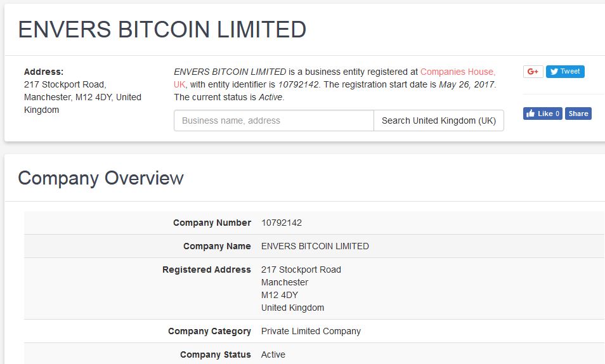Viewport: 605px width, 364px height.
Task: Click the May 26, 2017 registration date
Action: (x=467, y=85)
